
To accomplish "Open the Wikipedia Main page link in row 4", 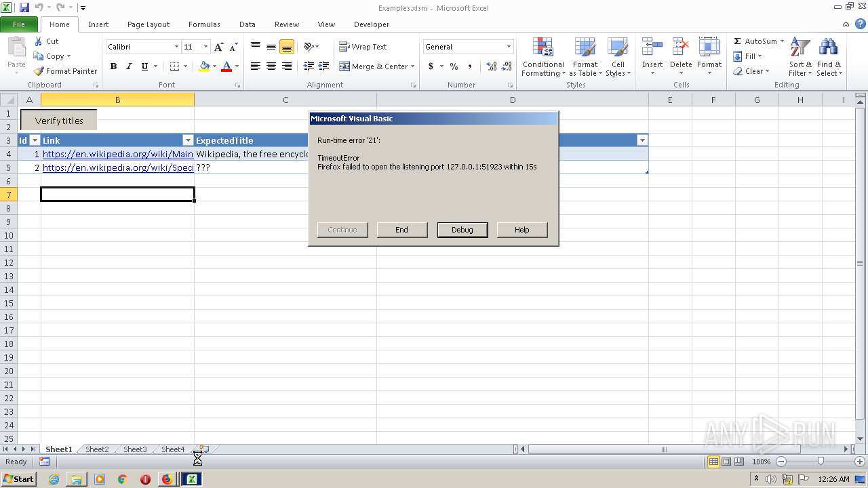I will click(118, 154).
